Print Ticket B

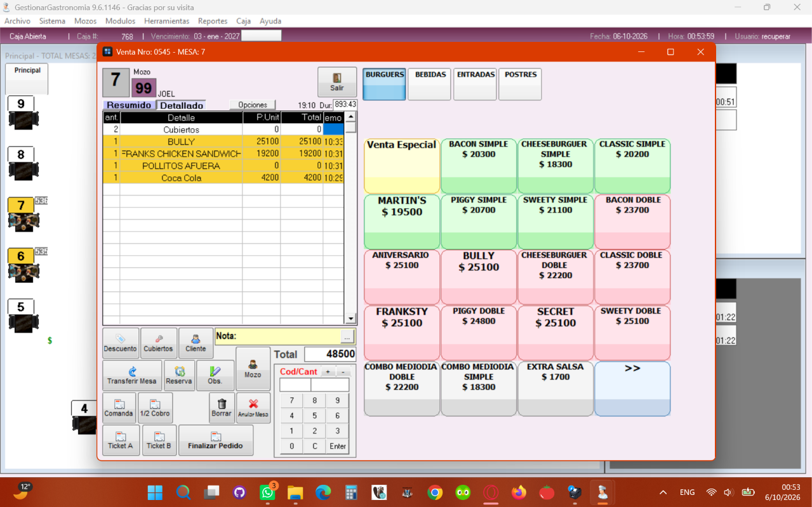pyautogui.click(x=159, y=440)
